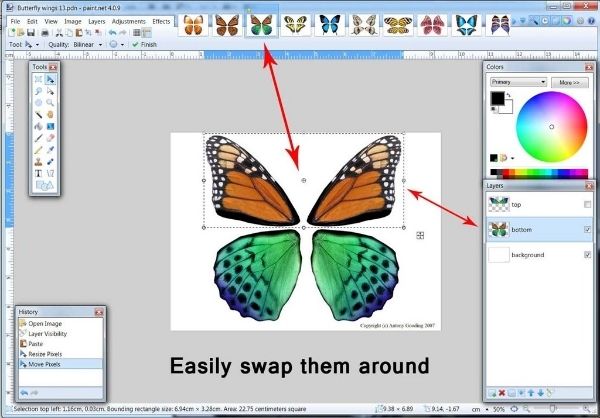
Task: Click the New file toolbar icon
Action: coord(12,33)
